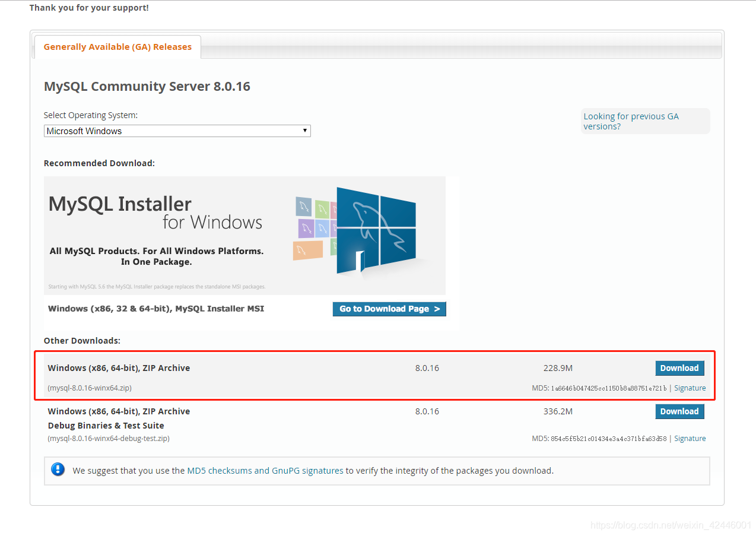Download mysql-8.0.16-winx64.zip archive

[679, 368]
